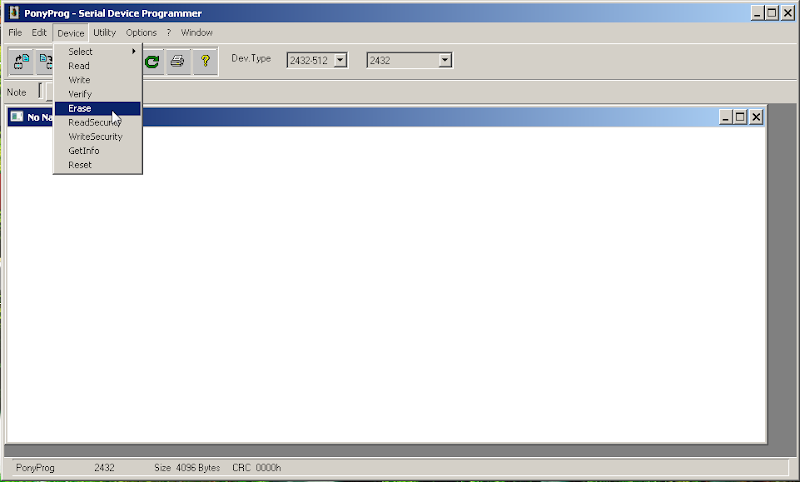Maximize the PonyProg main window
This screenshot has height=482, width=800.
pos(772,13)
